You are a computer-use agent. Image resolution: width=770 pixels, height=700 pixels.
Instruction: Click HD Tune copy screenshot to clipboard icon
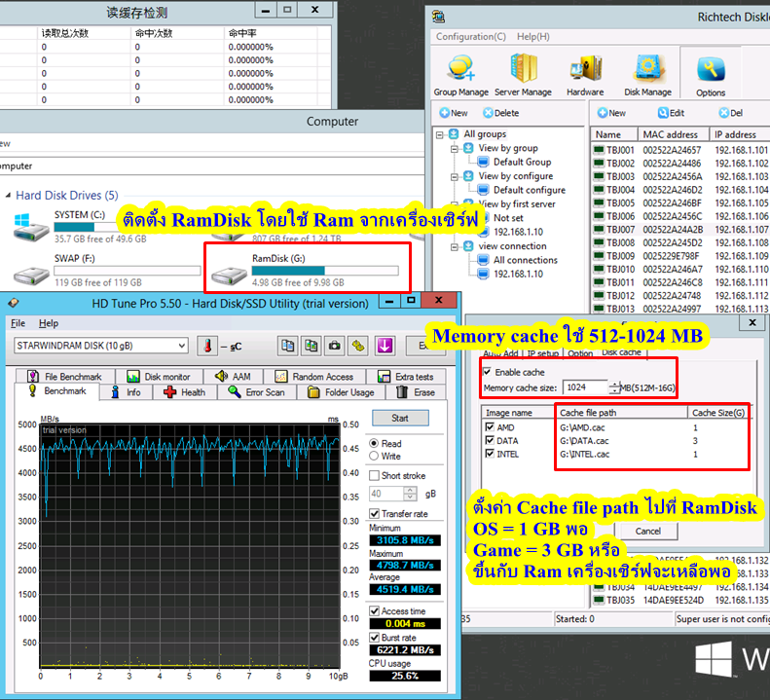pyautogui.click(x=311, y=346)
